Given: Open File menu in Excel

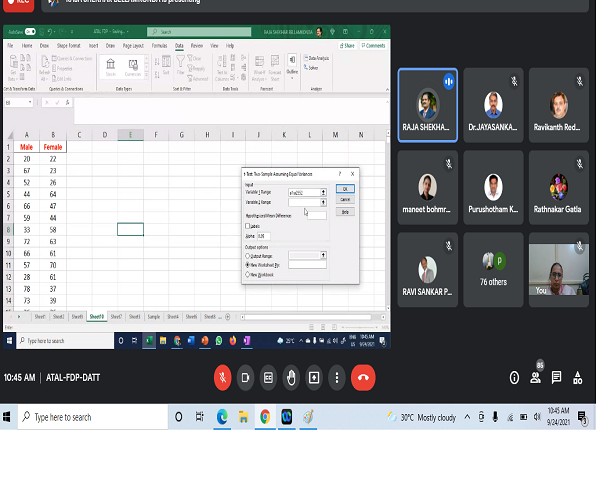Looking at the screenshot, I should [x=10, y=46].
